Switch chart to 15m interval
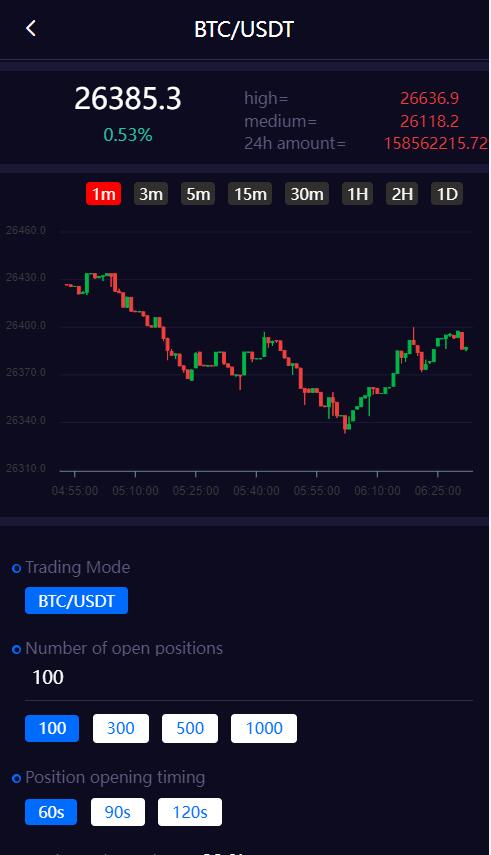 click(250, 194)
